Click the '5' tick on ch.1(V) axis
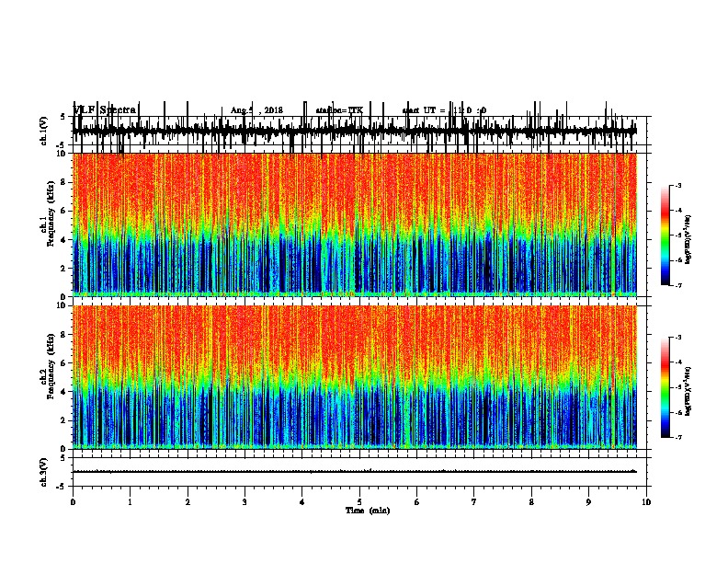The width and height of the screenshot is (728, 563). (x=63, y=117)
